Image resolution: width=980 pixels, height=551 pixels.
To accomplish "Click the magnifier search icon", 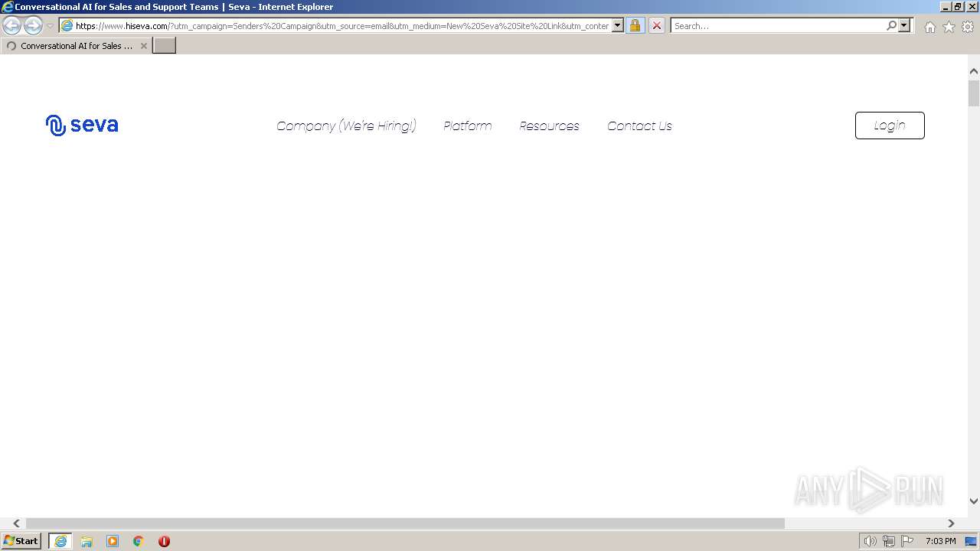I will tap(891, 25).
